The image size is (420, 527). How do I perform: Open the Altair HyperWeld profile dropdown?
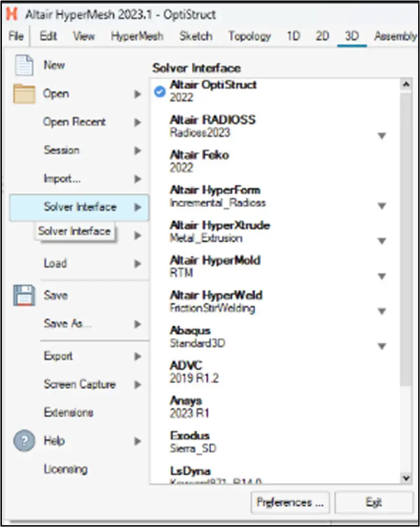382,311
